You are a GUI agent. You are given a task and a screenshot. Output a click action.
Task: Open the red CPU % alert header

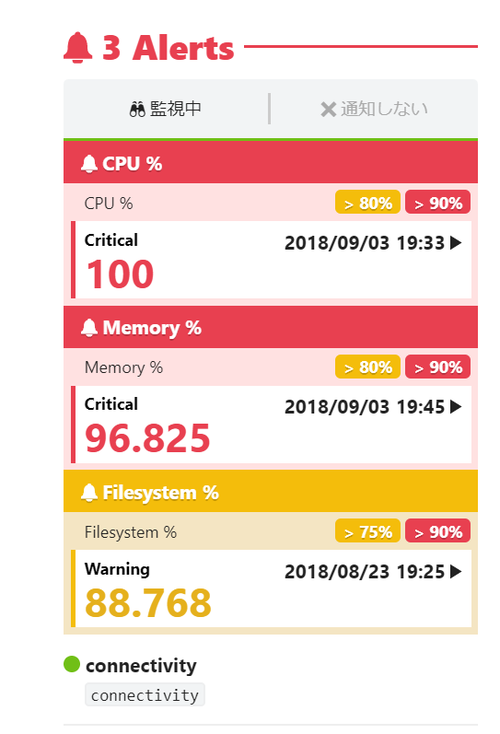click(x=271, y=162)
